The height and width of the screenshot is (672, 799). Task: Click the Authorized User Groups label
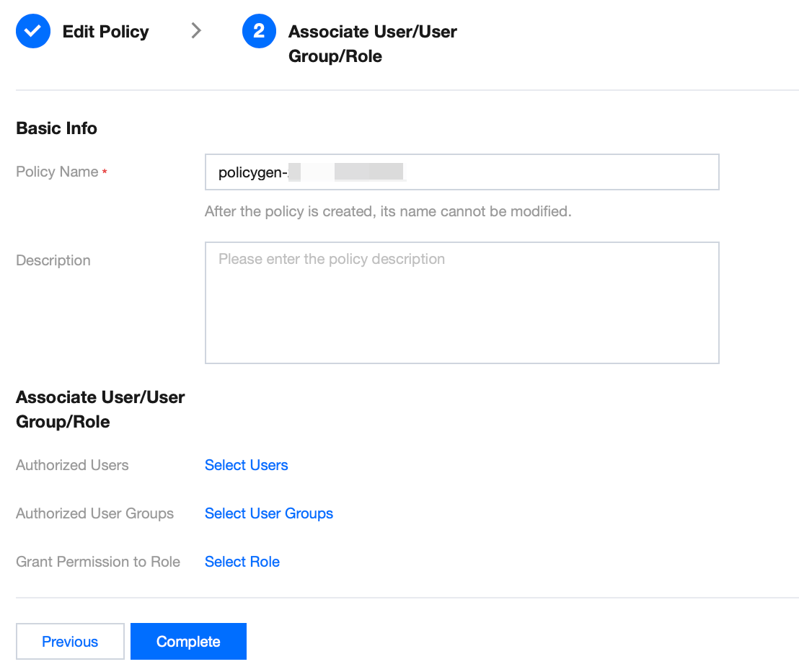[x=94, y=513]
